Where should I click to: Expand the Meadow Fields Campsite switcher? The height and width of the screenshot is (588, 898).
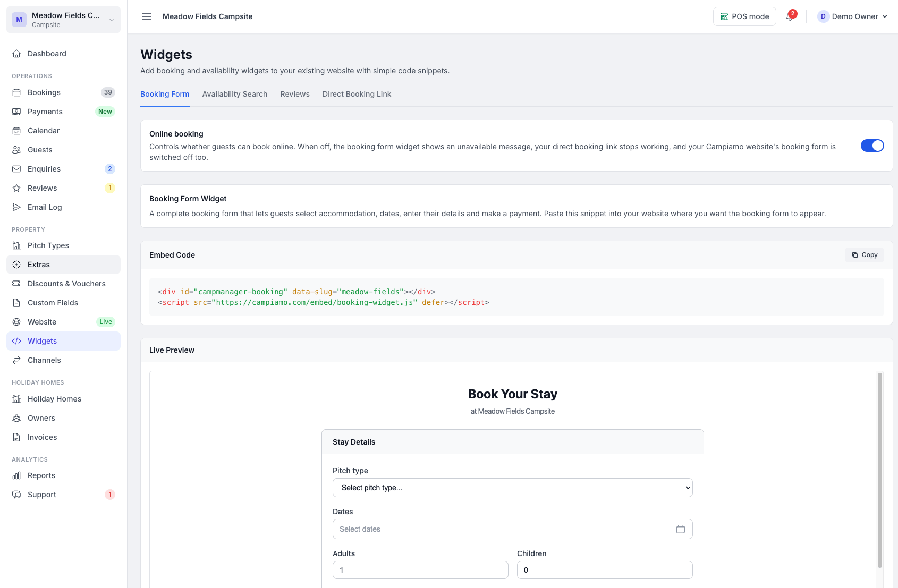point(64,20)
